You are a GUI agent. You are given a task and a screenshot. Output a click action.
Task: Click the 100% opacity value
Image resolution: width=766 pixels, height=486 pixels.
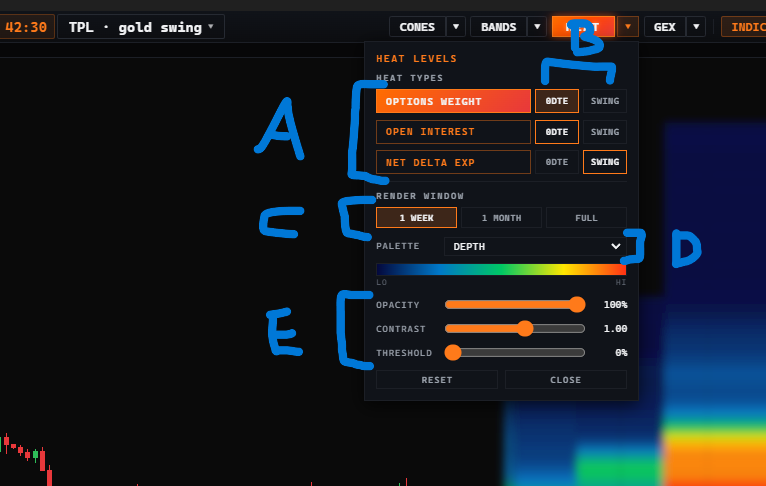point(616,305)
